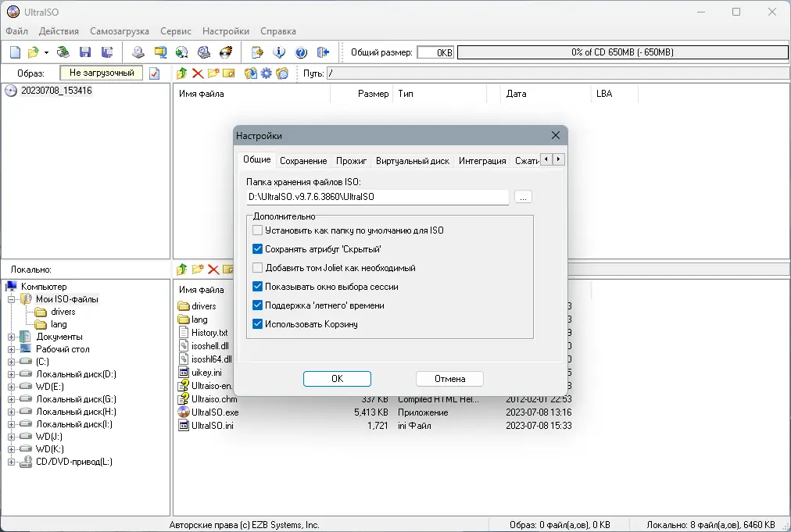Screen dimensions: 791x532
Task: Click the Register toolbar icon with pencil
Action: pos(257,52)
